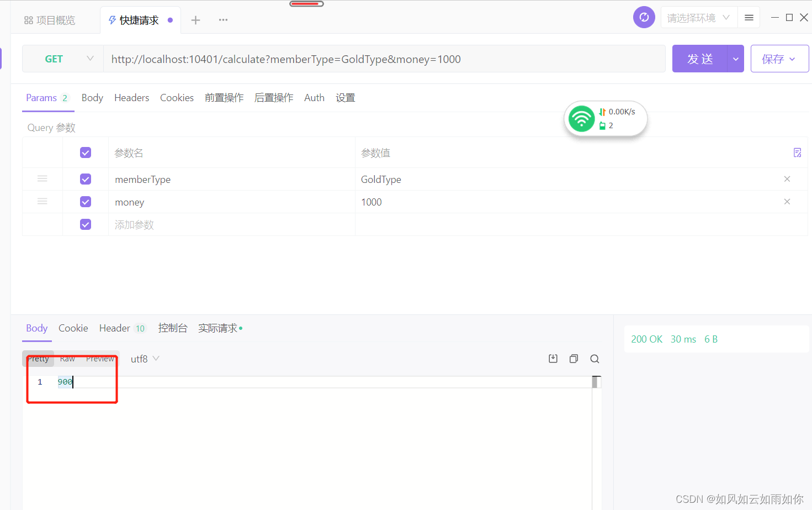Screen dimensions: 812x510
Task: Open the 实际请求 actual request tab
Action: [220, 328]
